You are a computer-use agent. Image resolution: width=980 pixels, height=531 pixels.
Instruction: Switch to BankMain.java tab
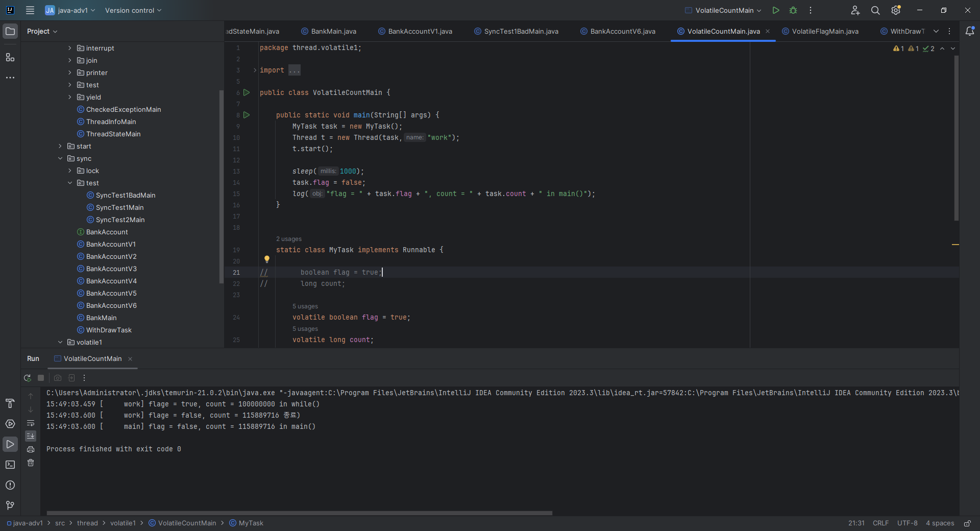[328, 31]
